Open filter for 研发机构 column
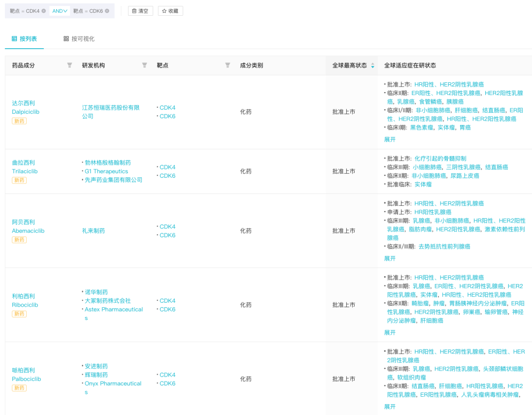 pos(144,65)
